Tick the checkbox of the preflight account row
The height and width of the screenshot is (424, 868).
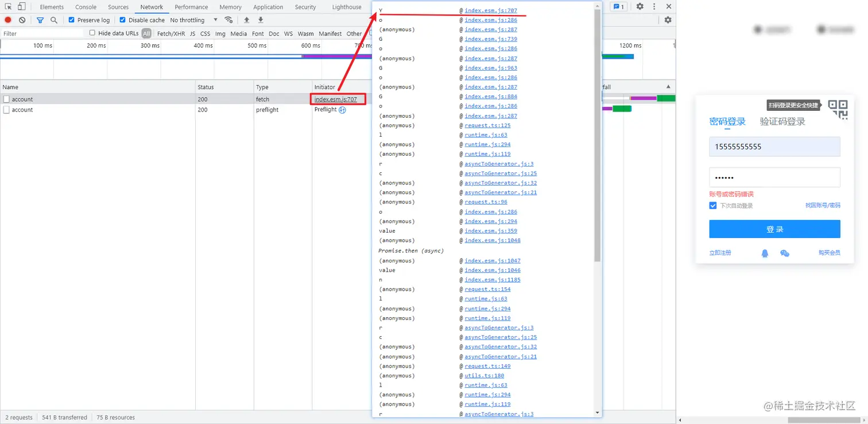(x=6, y=110)
